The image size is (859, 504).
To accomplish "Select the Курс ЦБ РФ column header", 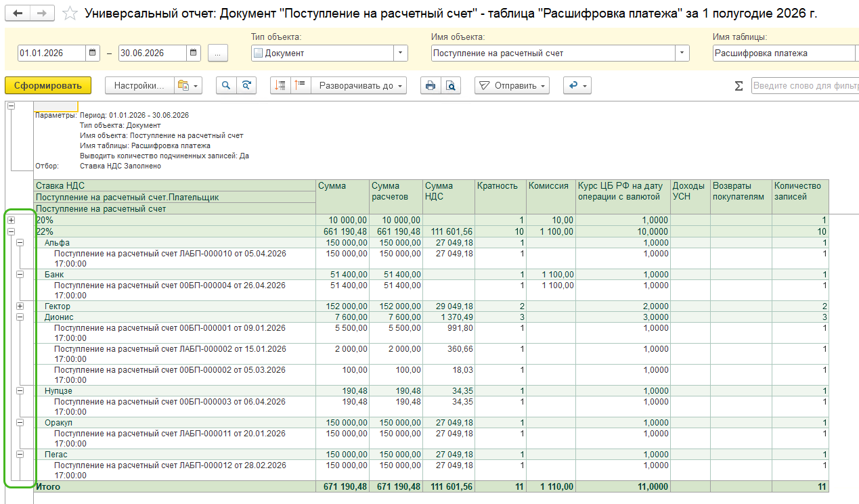I will point(623,197).
